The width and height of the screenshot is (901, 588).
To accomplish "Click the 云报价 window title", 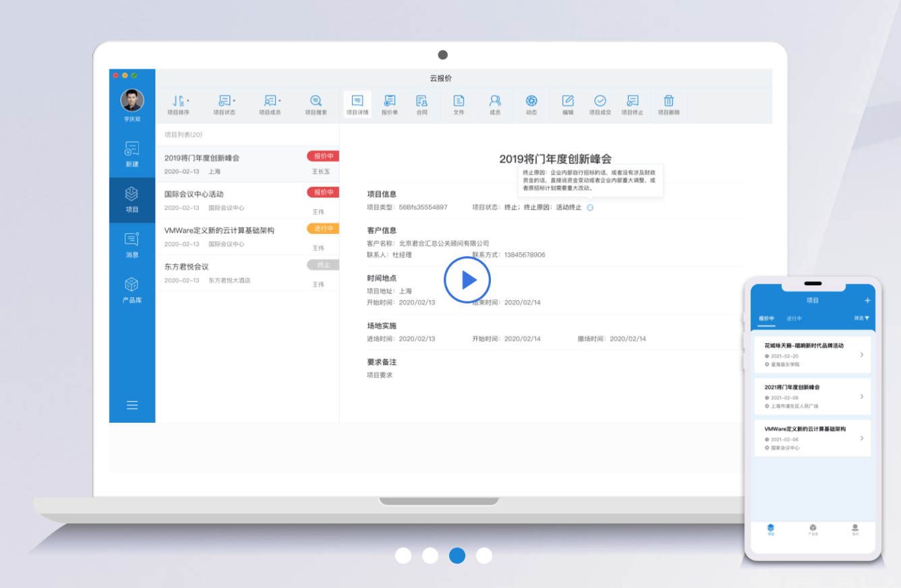I will pyautogui.click(x=441, y=78).
